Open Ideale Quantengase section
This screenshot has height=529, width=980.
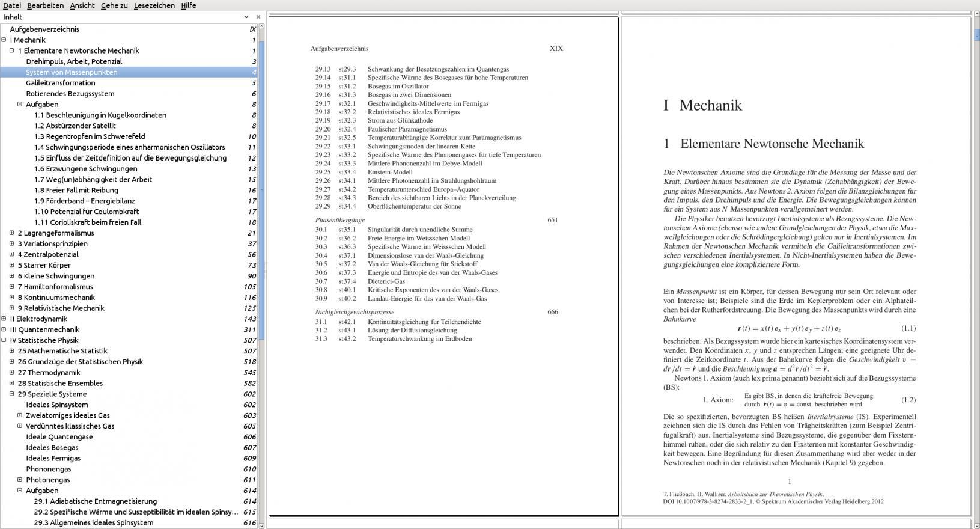coord(59,437)
